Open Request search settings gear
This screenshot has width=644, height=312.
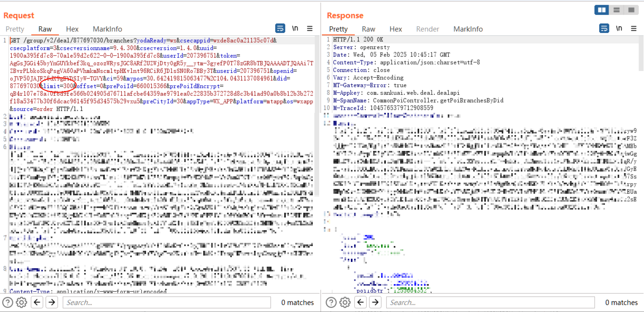(x=22, y=302)
